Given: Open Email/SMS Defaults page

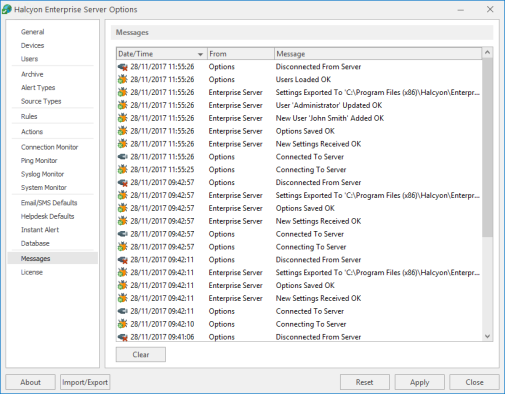Looking at the screenshot, I should tap(49, 203).
